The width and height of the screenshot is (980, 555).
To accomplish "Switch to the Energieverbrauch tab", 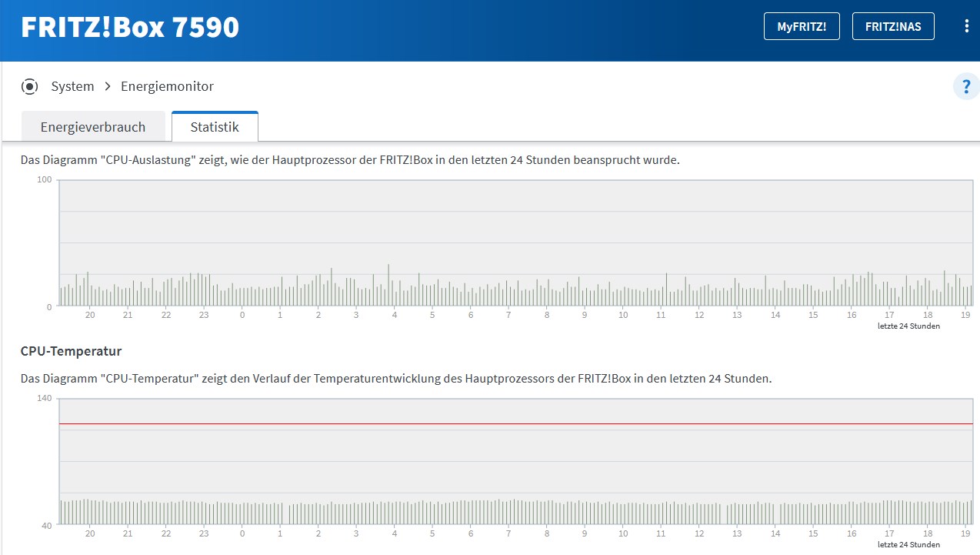I will pos(93,127).
